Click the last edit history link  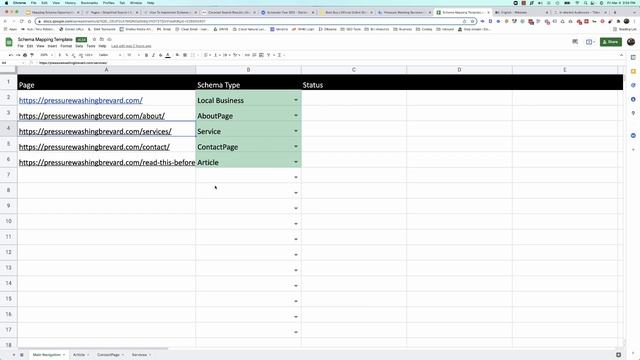[x=131, y=46]
